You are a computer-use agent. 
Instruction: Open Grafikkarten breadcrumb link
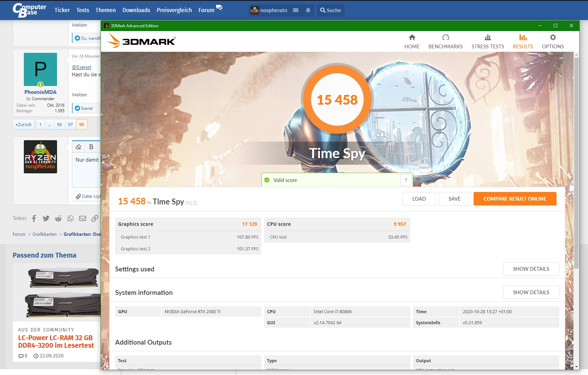coord(45,234)
